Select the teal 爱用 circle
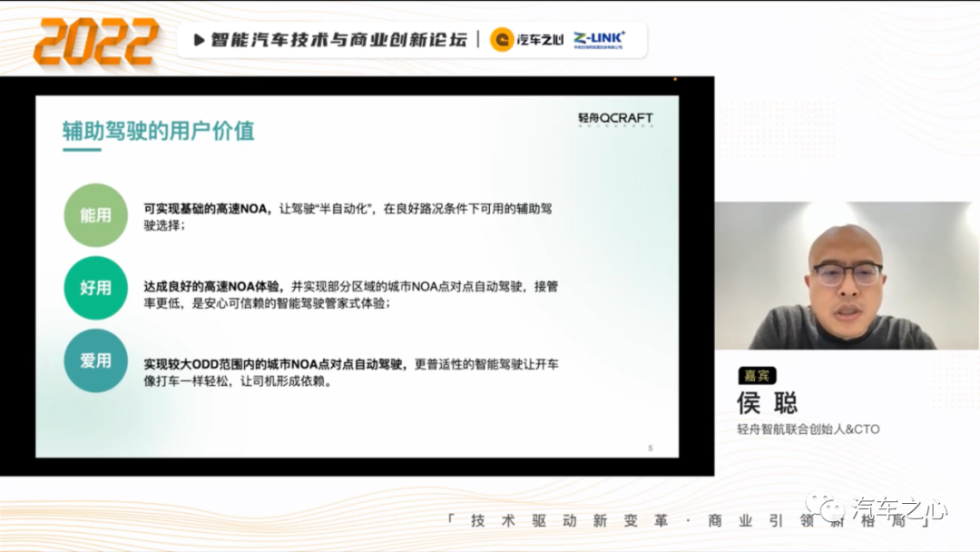 [x=95, y=360]
